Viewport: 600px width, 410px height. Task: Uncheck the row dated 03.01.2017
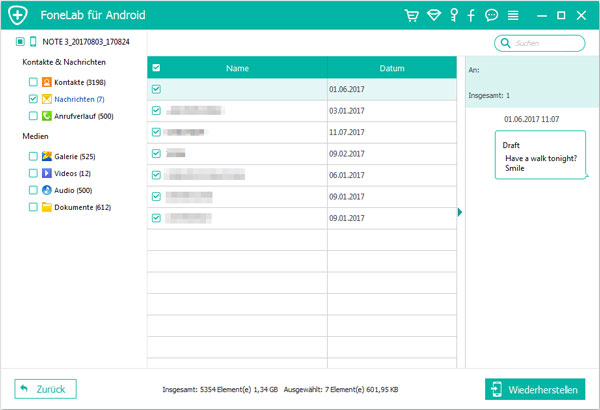tap(156, 111)
